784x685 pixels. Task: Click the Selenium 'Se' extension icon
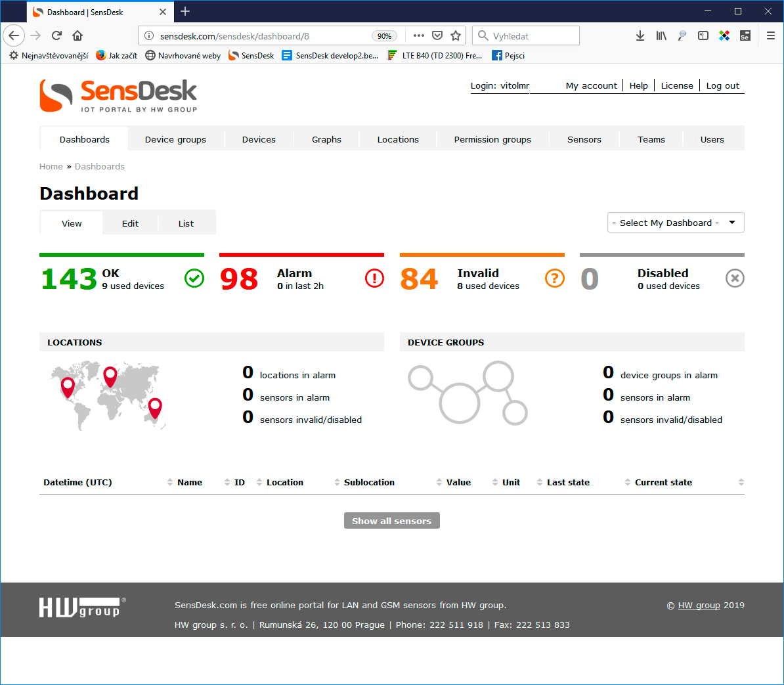click(x=745, y=35)
